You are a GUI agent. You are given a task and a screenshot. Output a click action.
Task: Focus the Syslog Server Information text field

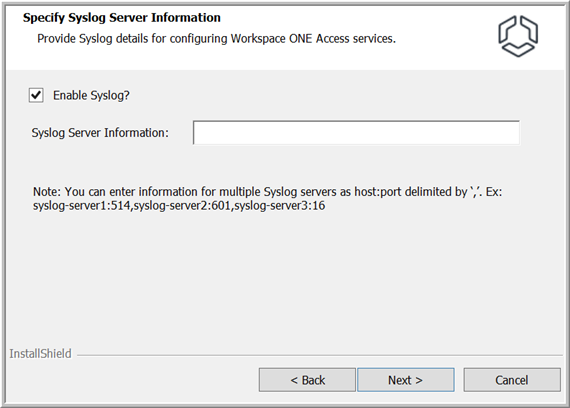coord(356,133)
